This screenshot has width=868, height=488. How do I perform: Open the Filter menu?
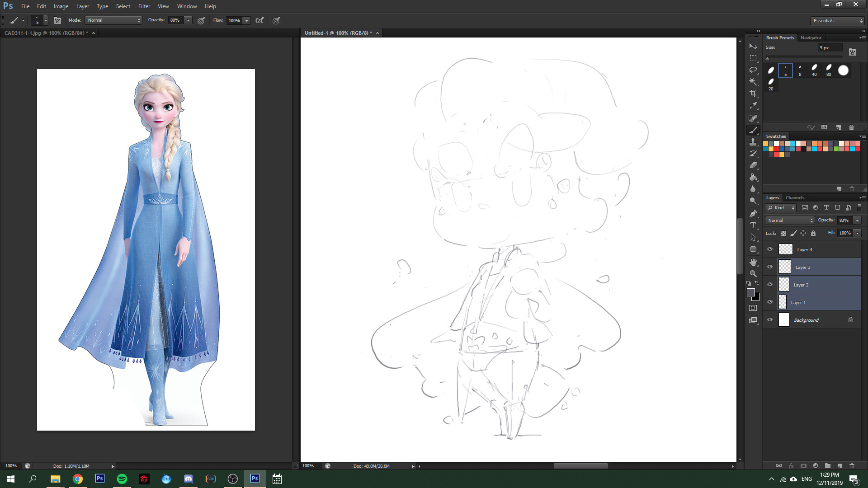(x=144, y=6)
